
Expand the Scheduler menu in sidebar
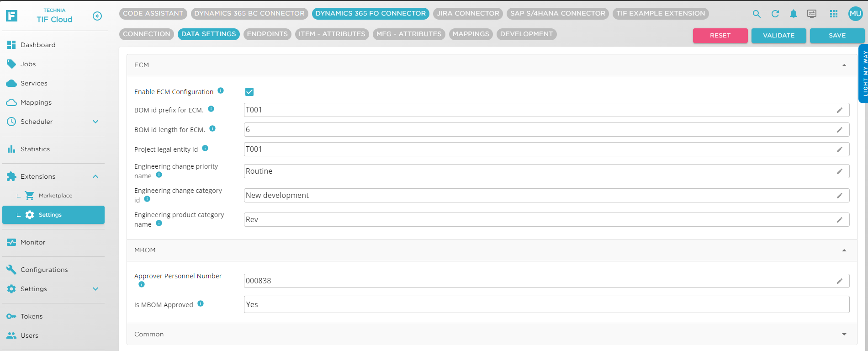pyautogui.click(x=95, y=122)
